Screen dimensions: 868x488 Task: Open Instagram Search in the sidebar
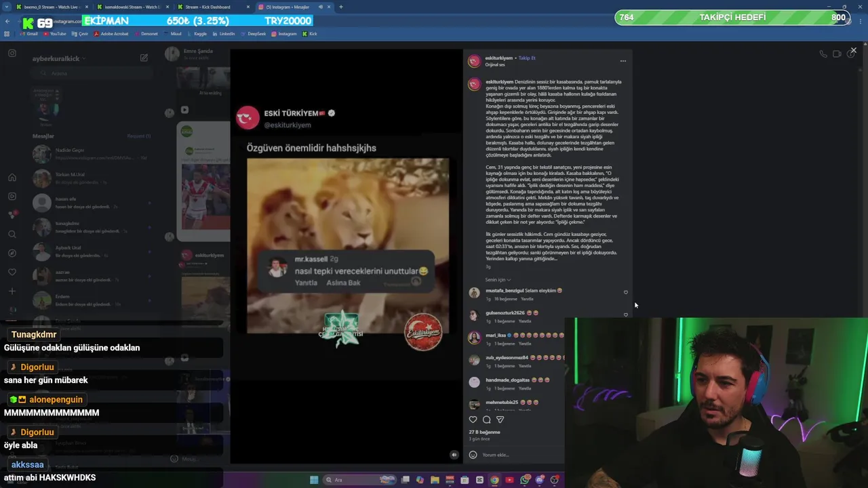(x=12, y=235)
